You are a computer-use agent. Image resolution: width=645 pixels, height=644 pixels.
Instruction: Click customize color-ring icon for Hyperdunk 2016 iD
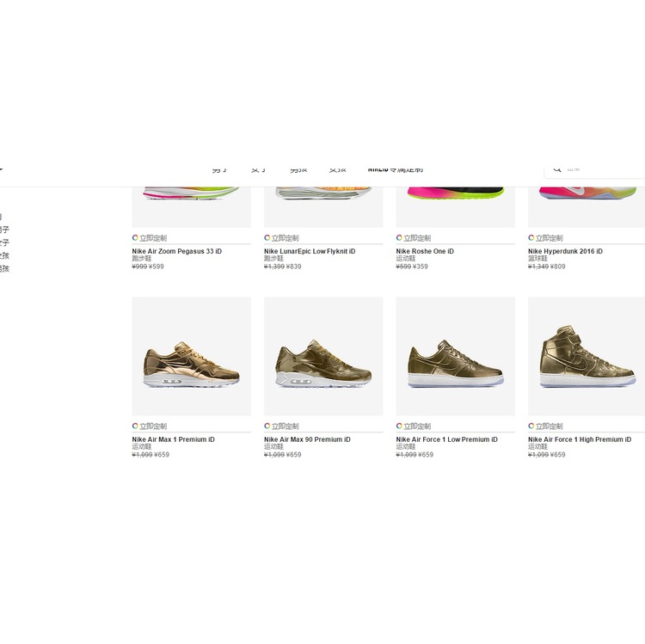(x=531, y=237)
